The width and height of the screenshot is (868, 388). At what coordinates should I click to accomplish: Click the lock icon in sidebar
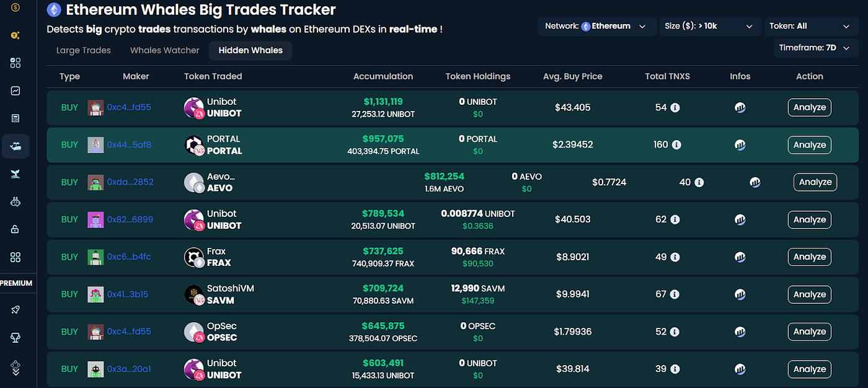(x=15, y=229)
